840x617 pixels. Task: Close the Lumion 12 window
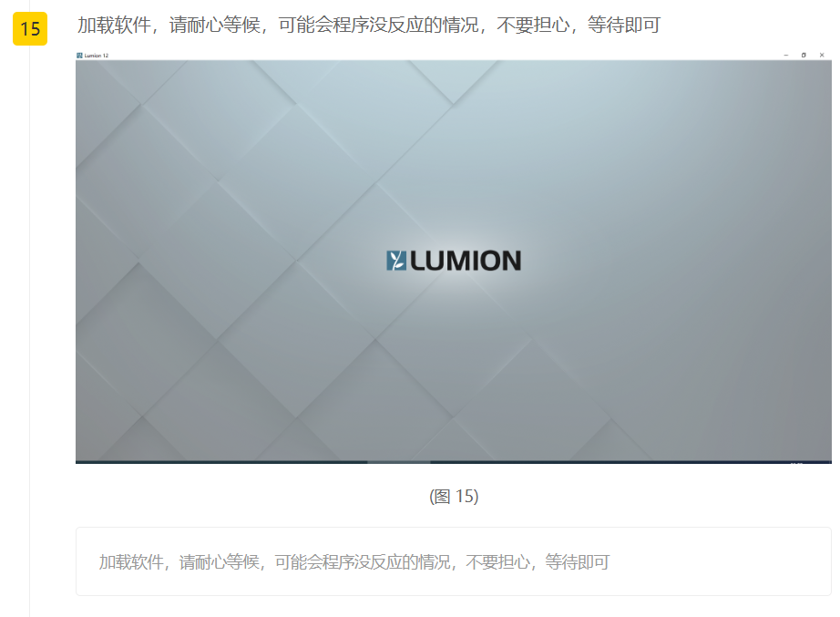[822, 56]
